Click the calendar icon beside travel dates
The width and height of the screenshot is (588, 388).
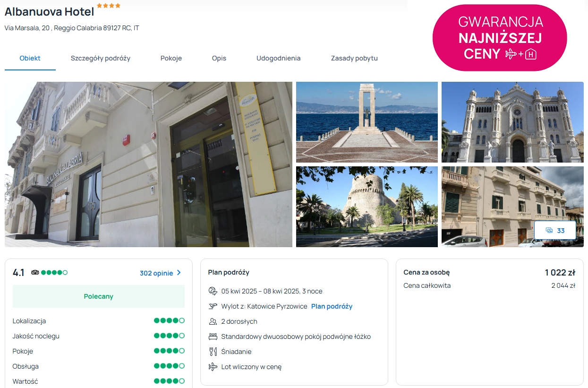(x=213, y=291)
